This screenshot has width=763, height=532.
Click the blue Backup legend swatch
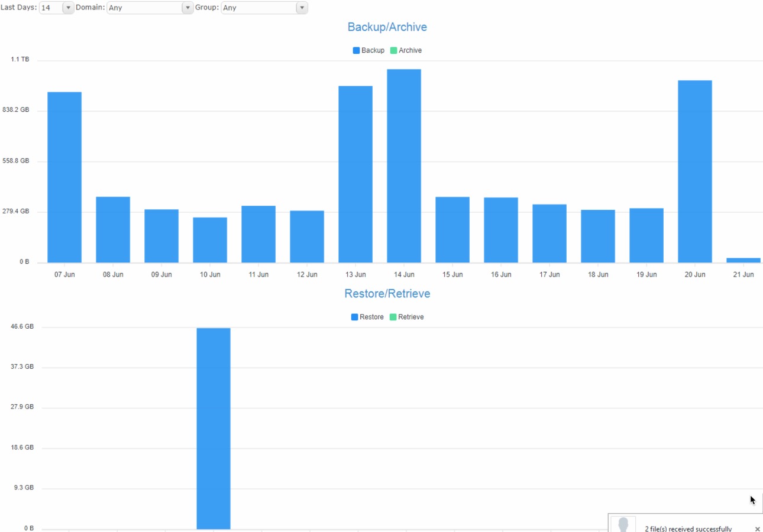(x=356, y=50)
